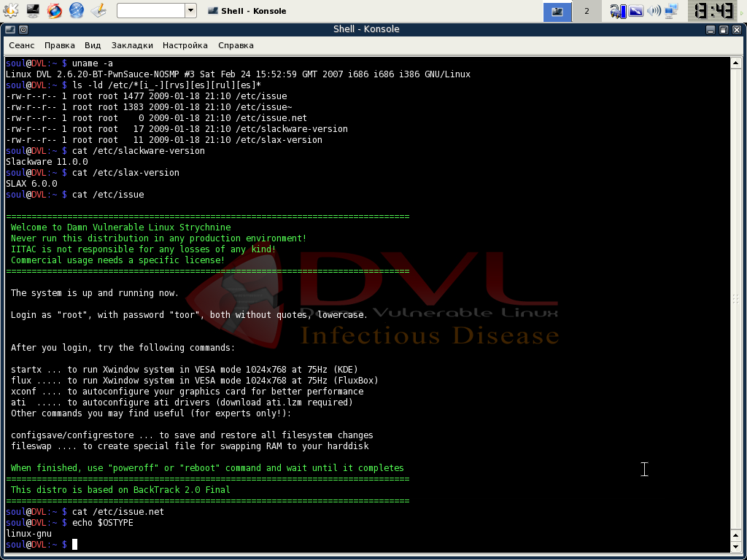The width and height of the screenshot is (747, 560).
Task: Open the screen resize tray icon
Action: click(636, 10)
